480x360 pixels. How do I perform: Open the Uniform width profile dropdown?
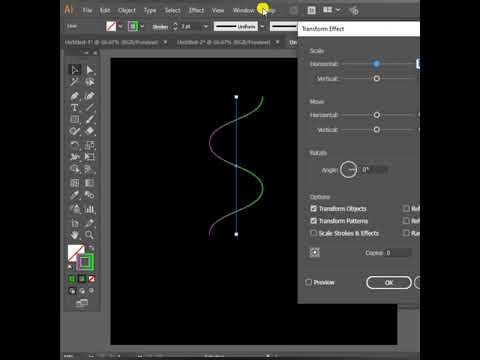263,26
